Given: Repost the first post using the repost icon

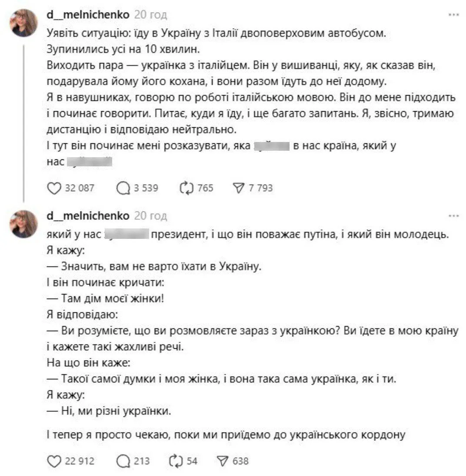Looking at the screenshot, I should (187, 188).
